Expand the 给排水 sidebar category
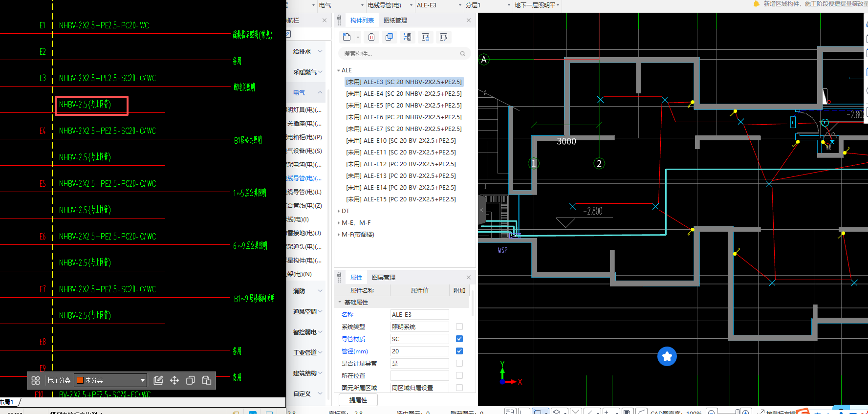Image resolution: width=868 pixels, height=414 pixels. coord(307,51)
